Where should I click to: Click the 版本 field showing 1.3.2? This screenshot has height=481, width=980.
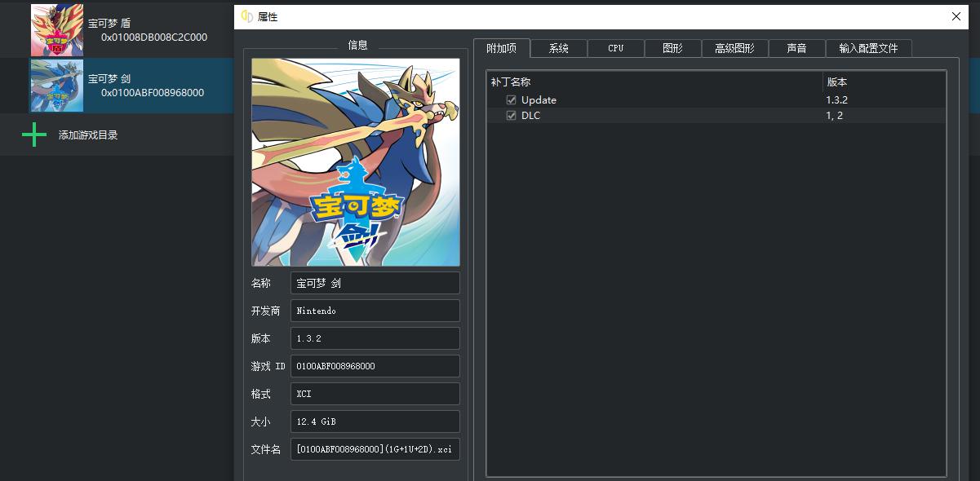375,338
